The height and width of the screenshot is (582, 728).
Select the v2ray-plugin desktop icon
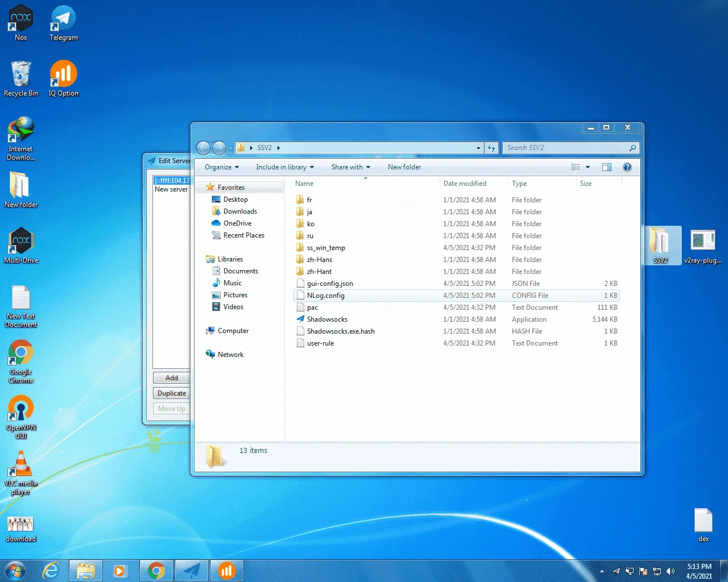pyautogui.click(x=703, y=246)
